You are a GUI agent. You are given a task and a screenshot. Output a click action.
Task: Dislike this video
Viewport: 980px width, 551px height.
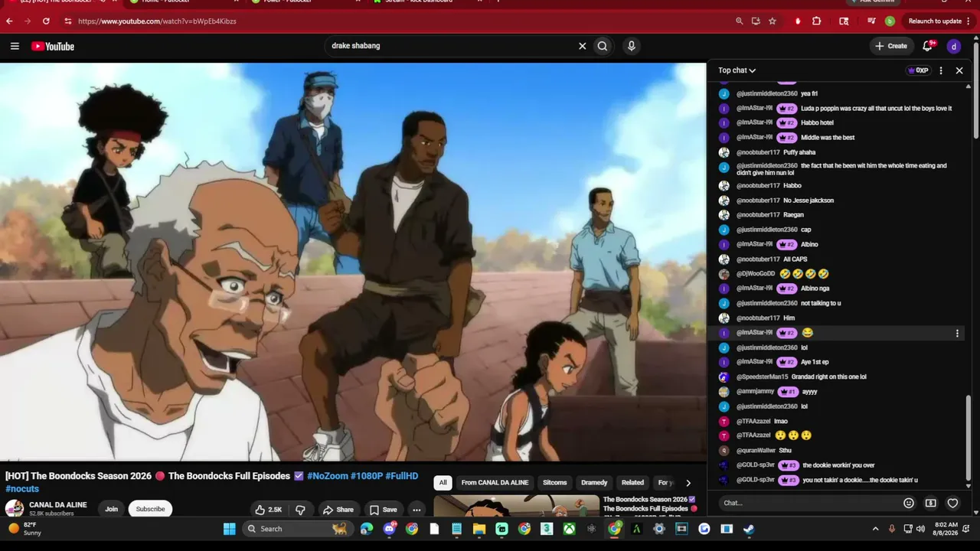(x=300, y=510)
